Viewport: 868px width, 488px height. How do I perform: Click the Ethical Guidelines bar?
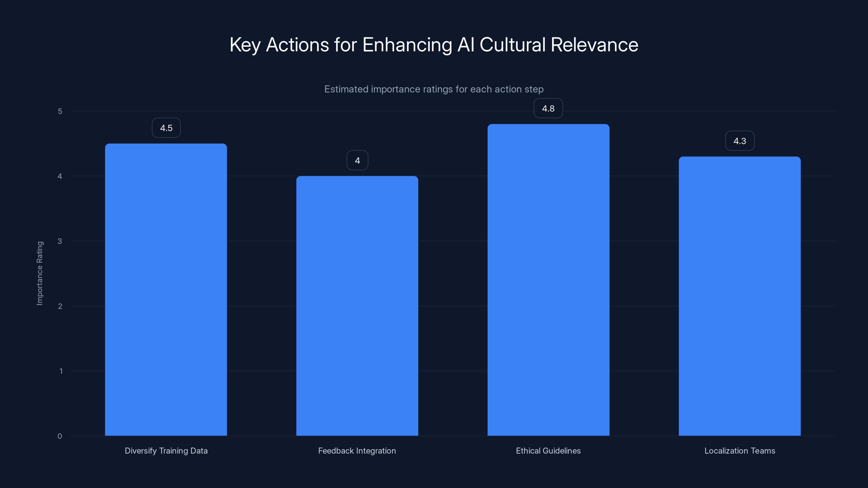pos(548,280)
